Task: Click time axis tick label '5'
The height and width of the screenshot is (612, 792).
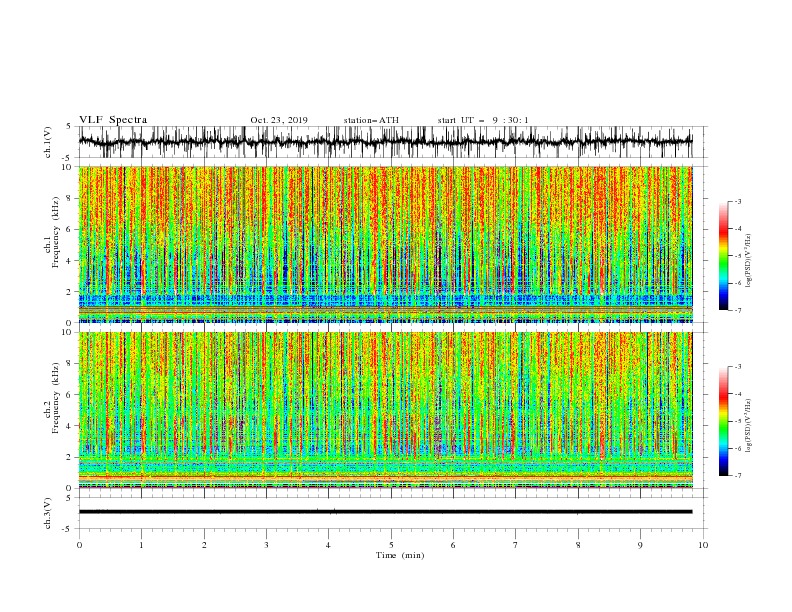Action: tap(391, 545)
